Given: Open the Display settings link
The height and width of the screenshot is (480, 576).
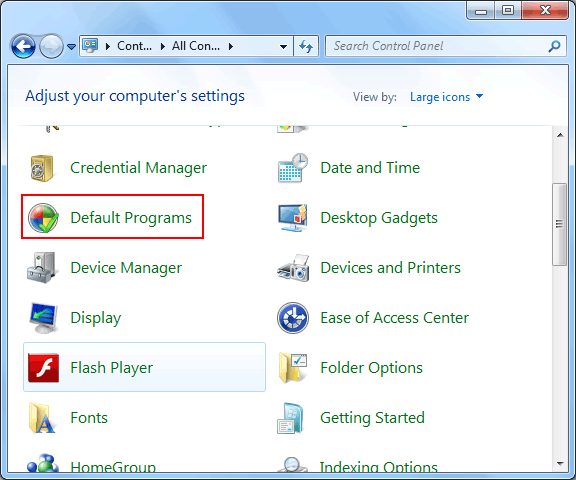Looking at the screenshot, I should click(96, 318).
